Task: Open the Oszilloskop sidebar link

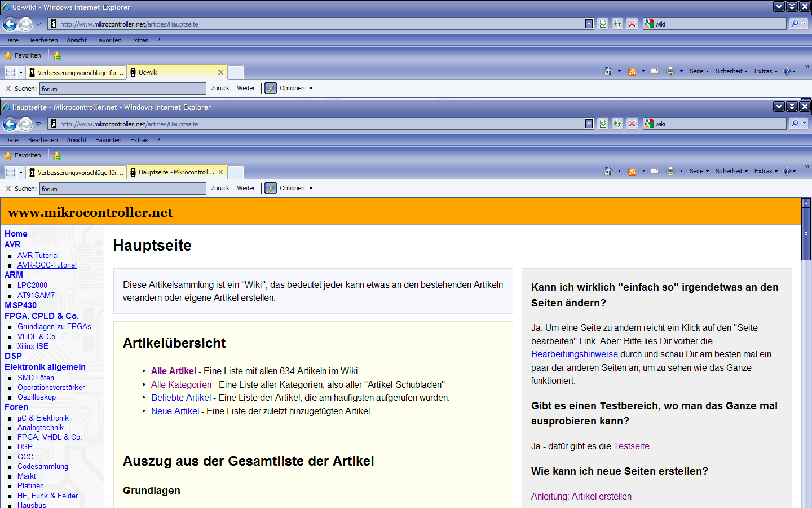Action: click(x=37, y=397)
